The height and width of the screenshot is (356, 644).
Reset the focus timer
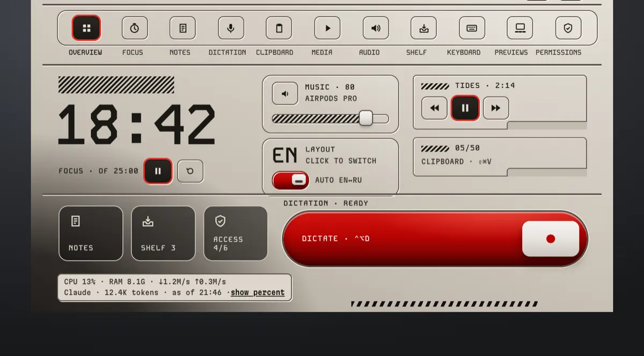[x=191, y=171]
